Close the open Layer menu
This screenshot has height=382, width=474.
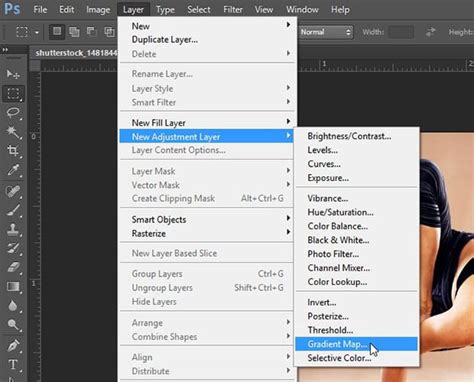133,10
